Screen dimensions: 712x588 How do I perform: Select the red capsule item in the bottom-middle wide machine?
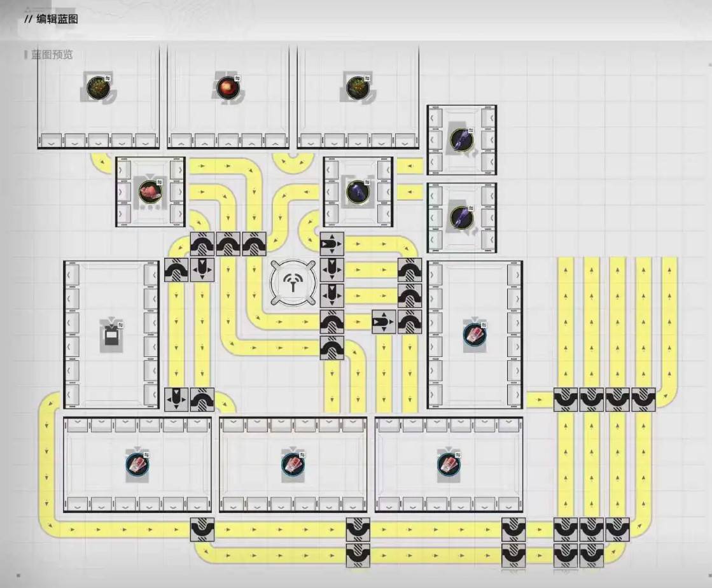[x=293, y=465]
